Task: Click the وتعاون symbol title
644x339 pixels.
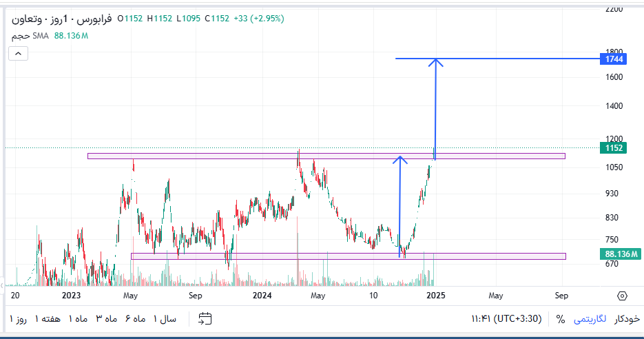Action: pos(27,19)
